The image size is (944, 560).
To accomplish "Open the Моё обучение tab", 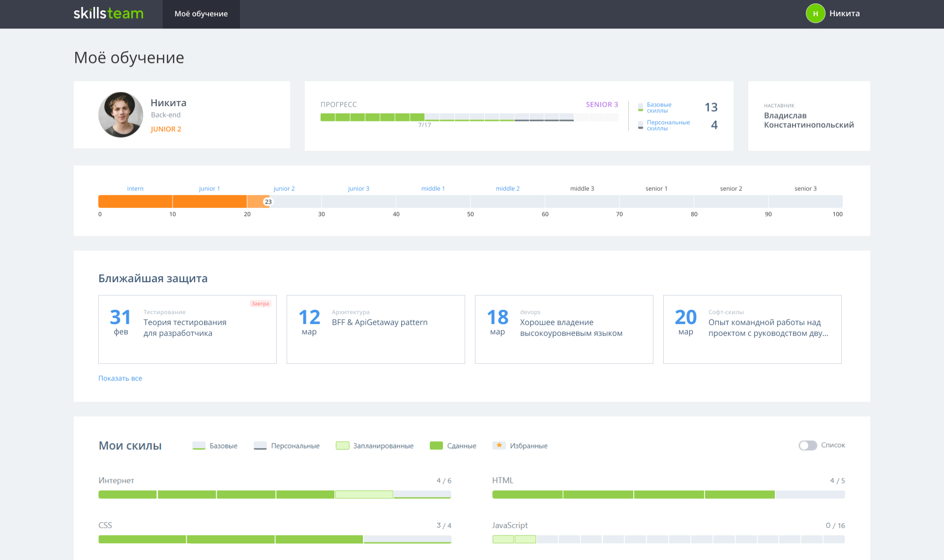I will 201,14.
